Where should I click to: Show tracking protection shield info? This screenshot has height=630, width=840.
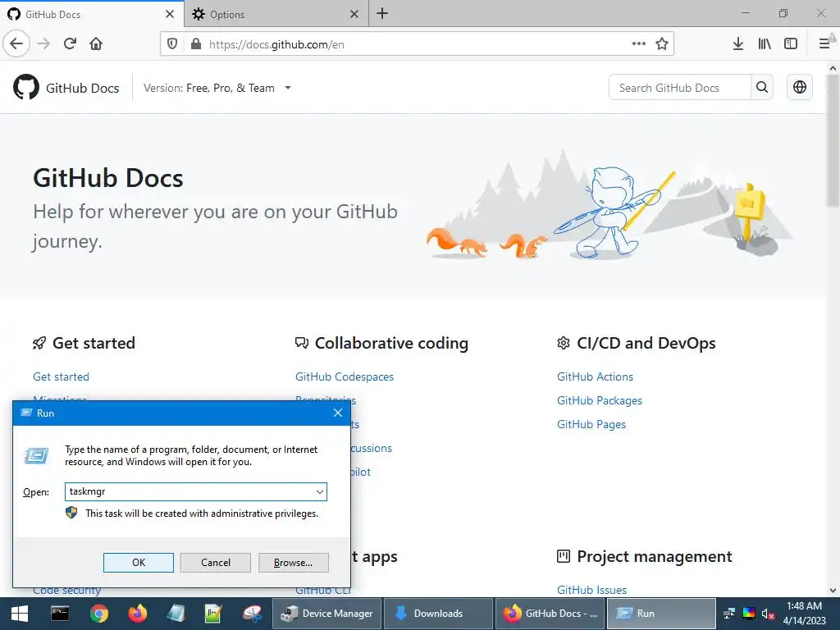[172, 44]
